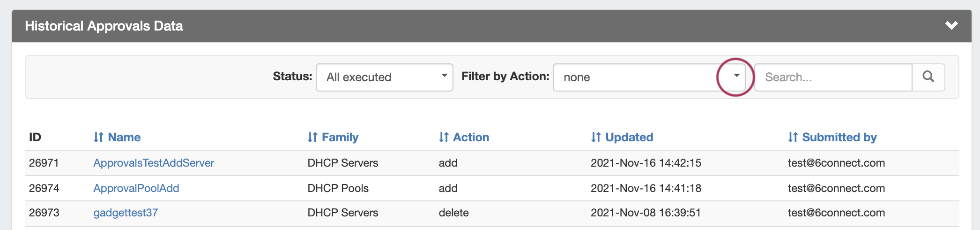Select row ID 26971 cell
The width and height of the screenshot is (980, 230).
click(44, 163)
